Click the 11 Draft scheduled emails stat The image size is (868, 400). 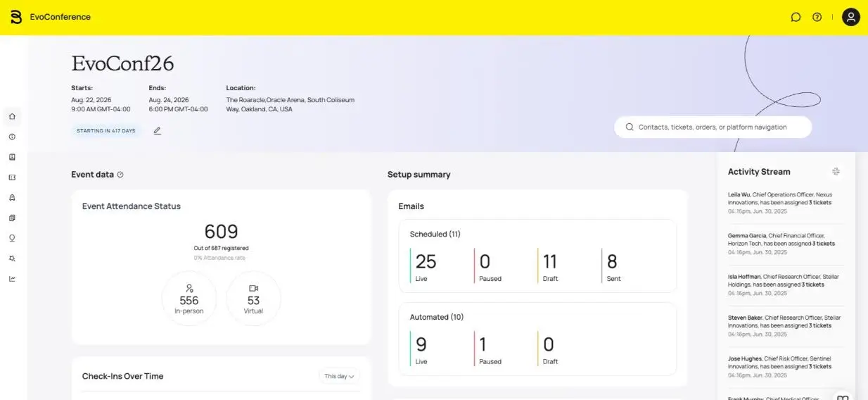click(x=549, y=266)
